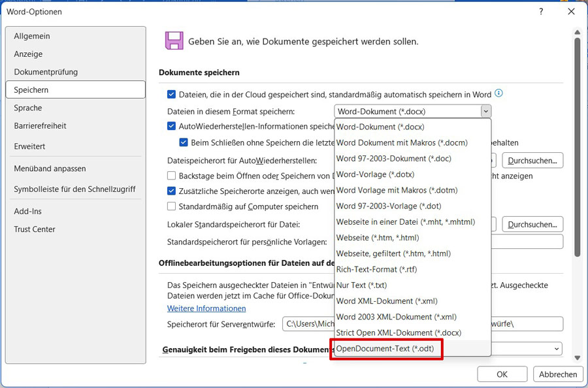Screen dimensions: 588x388
Task: Go to Sprache settings
Action: click(x=75, y=108)
